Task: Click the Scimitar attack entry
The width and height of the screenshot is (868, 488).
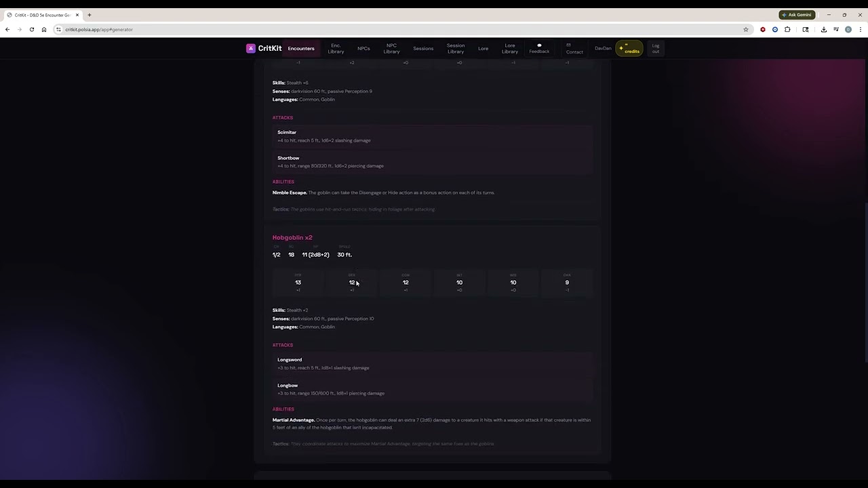Action: [433, 136]
